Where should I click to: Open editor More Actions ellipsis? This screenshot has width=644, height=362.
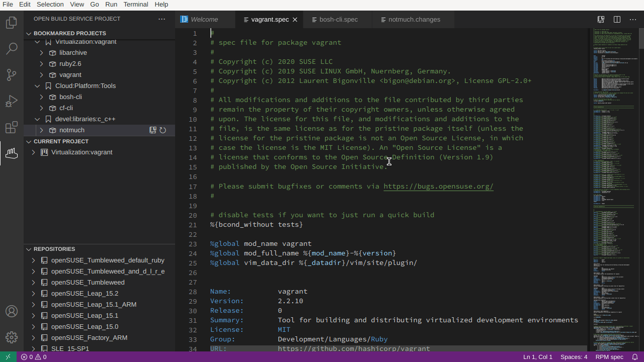tap(633, 20)
